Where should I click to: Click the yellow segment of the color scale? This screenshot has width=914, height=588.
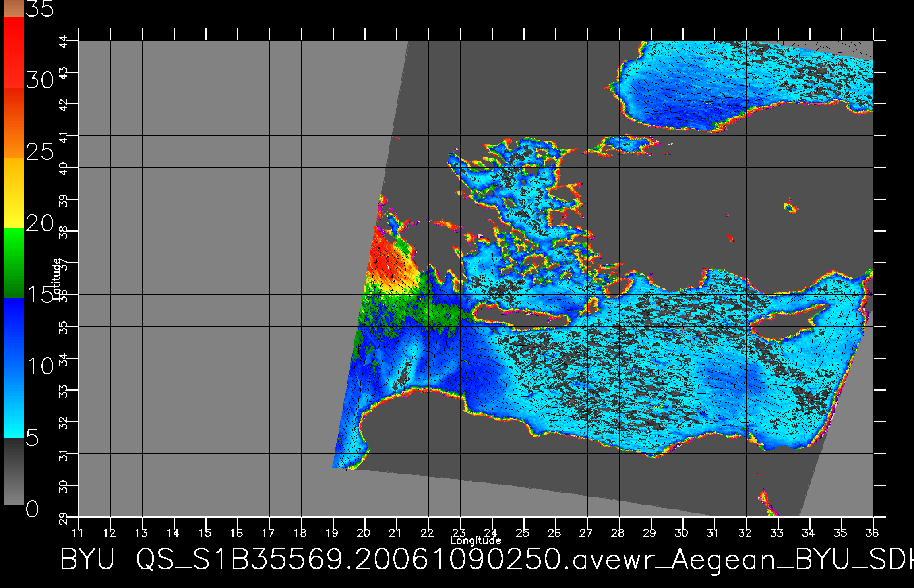(14, 193)
